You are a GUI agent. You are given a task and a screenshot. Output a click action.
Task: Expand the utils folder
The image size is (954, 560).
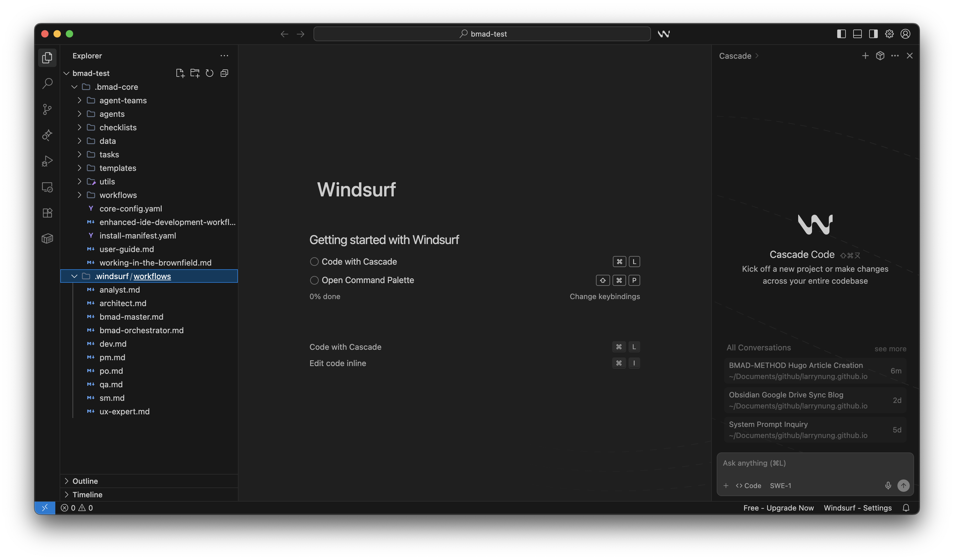tap(79, 181)
